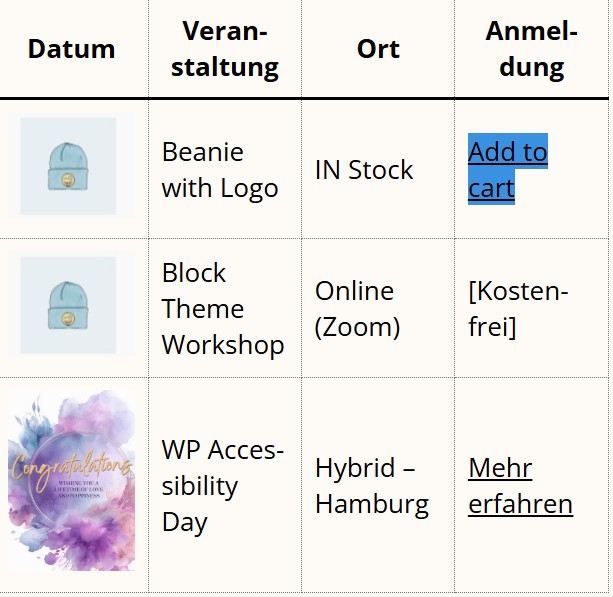Click the word 'Workshop' in second row
Viewport: 613px width, 597px height.
(223, 345)
